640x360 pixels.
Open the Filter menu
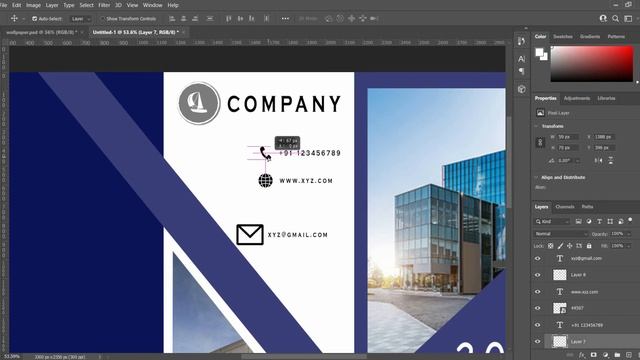point(104,5)
